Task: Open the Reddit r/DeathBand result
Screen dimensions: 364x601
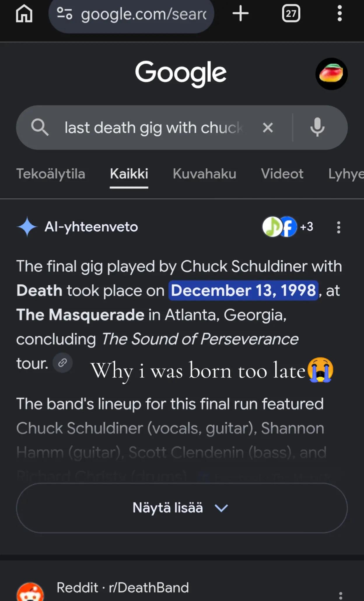Action: coord(123,588)
